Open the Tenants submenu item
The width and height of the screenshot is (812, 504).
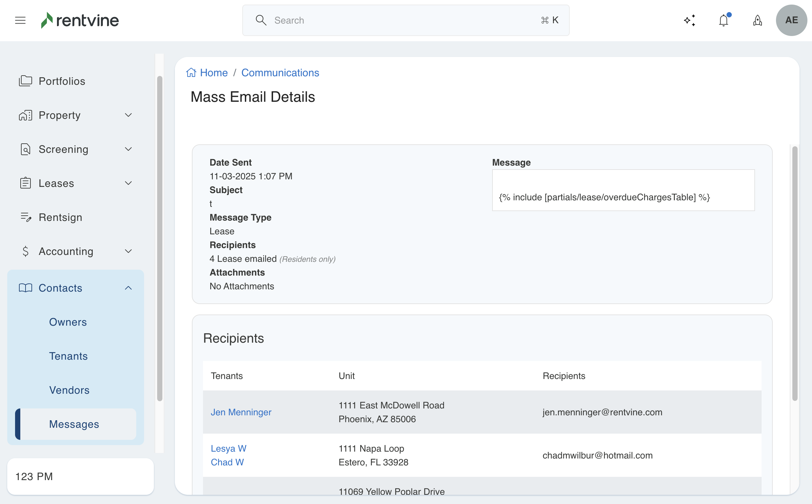(x=68, y=356)
